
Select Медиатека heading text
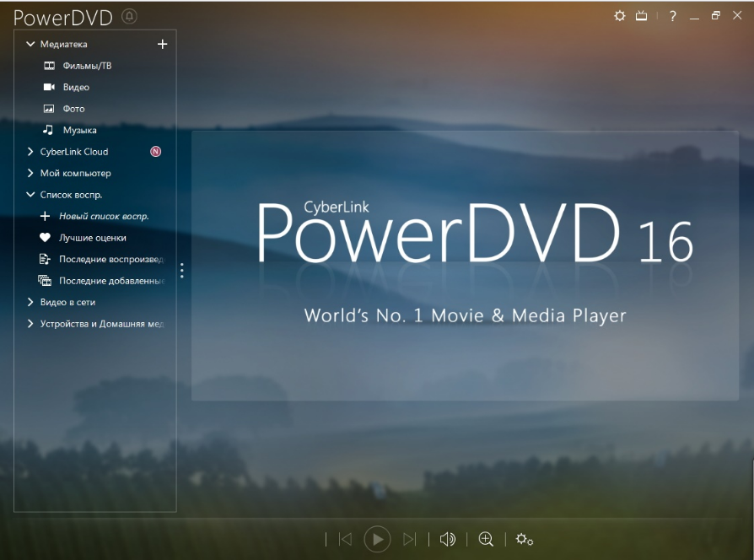pos(63,44)
